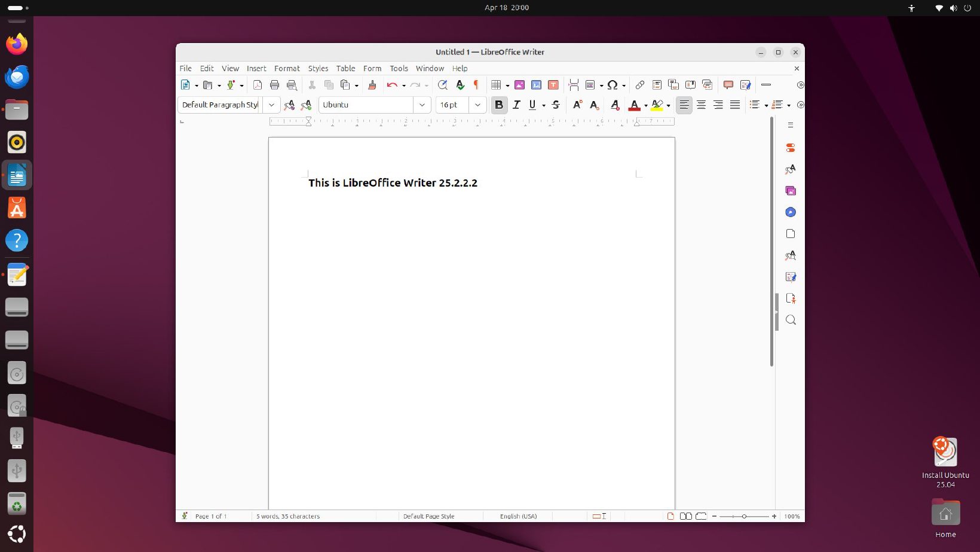Toggle Italic formatting
The image size is (980, 552).
[516, 105]
